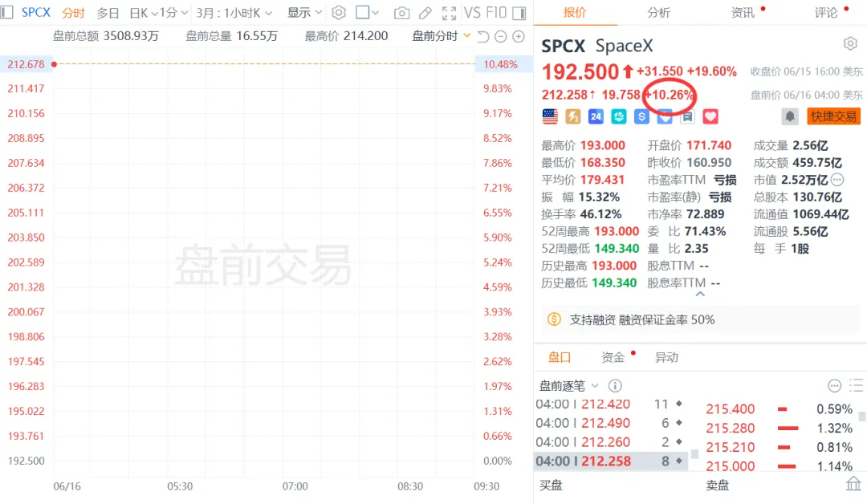The image size is (867, 504).
Task: Open the 显示 display dropdown
Action: 305,13
